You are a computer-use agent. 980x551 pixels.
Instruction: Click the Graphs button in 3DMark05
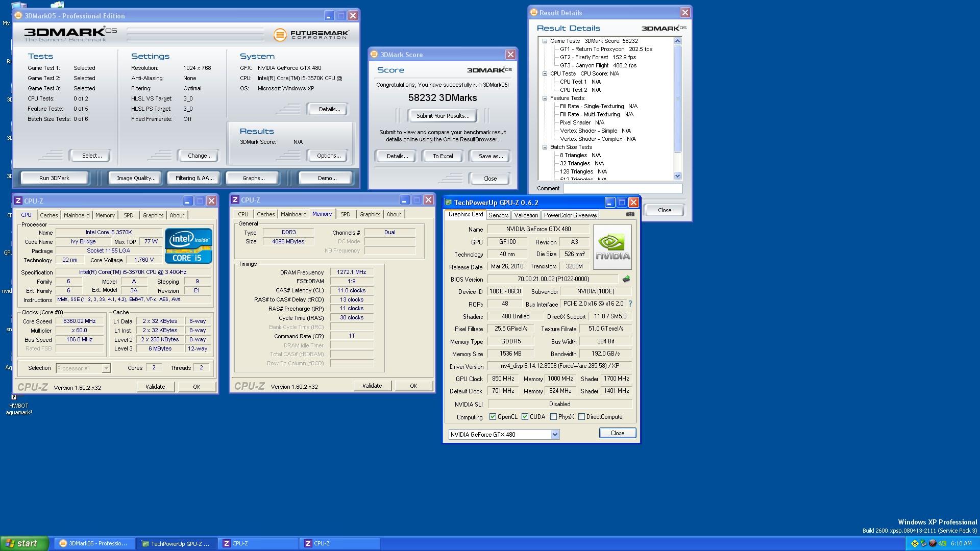[253, 178]
